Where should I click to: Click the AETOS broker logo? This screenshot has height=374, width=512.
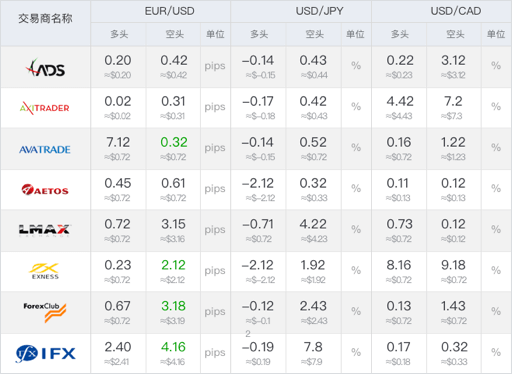(x=45, y=190)
